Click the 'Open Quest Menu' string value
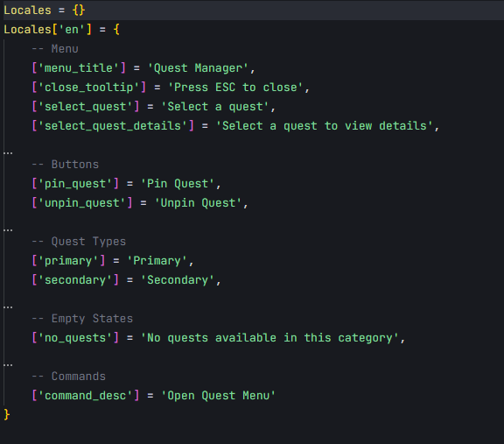Image resolution: width=504 pixels, height=444 pixels. 218,396
